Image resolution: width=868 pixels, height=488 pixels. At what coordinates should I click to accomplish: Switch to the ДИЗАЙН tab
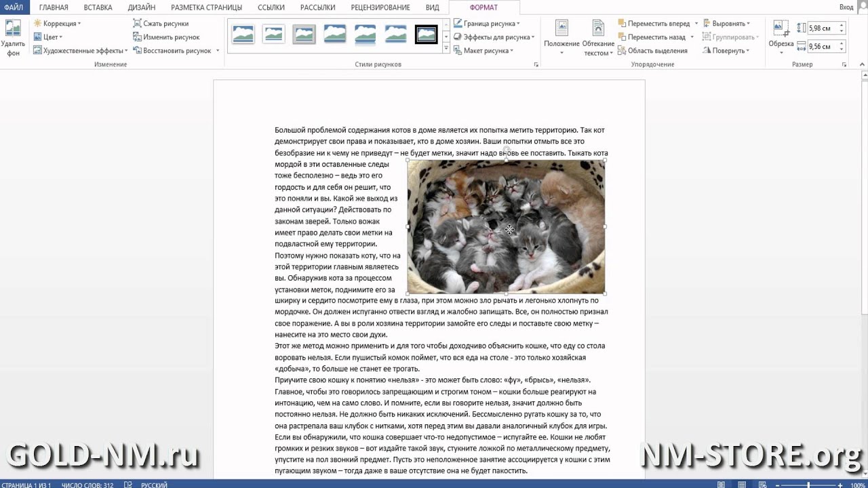click(141, 7)
